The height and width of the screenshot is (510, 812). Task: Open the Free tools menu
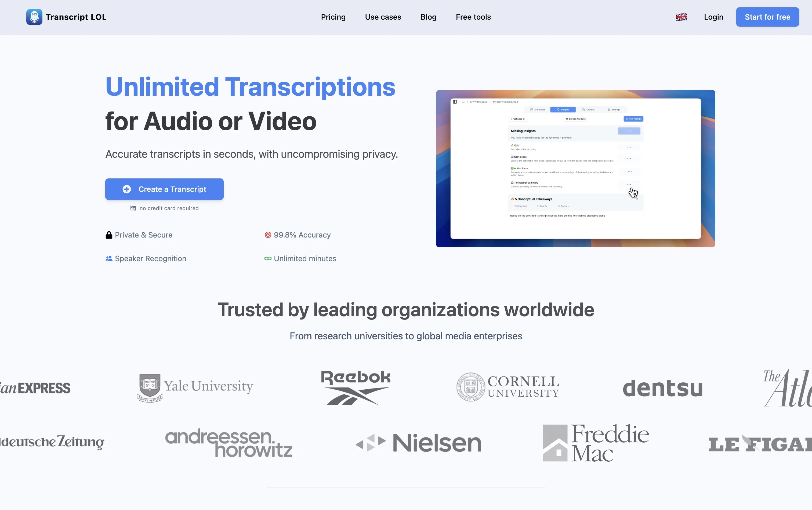473,17
